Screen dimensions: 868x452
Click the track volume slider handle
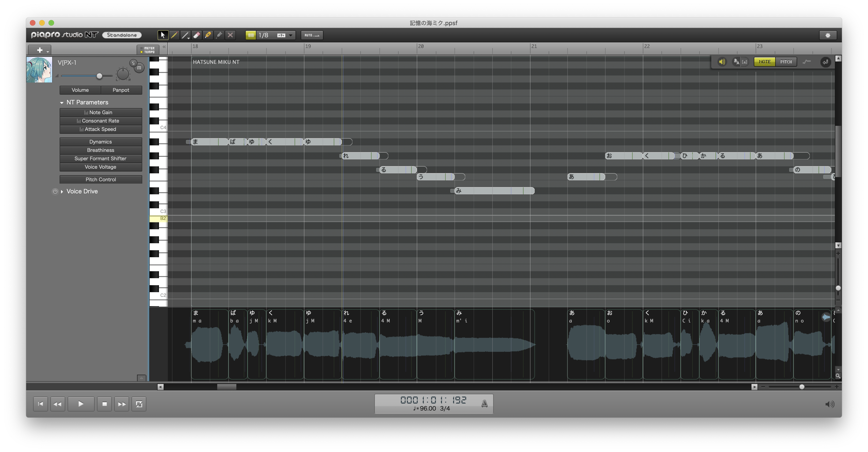(99, 76)
